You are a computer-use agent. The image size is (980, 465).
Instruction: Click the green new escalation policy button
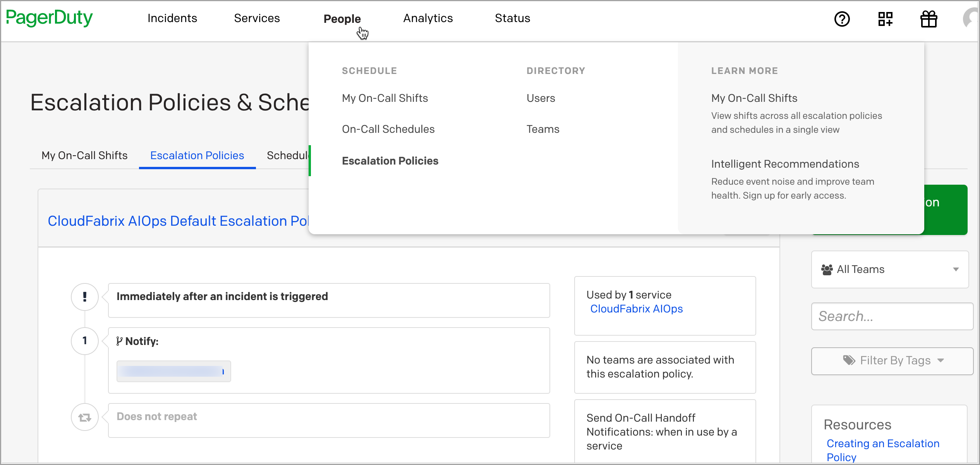point(946,209)
